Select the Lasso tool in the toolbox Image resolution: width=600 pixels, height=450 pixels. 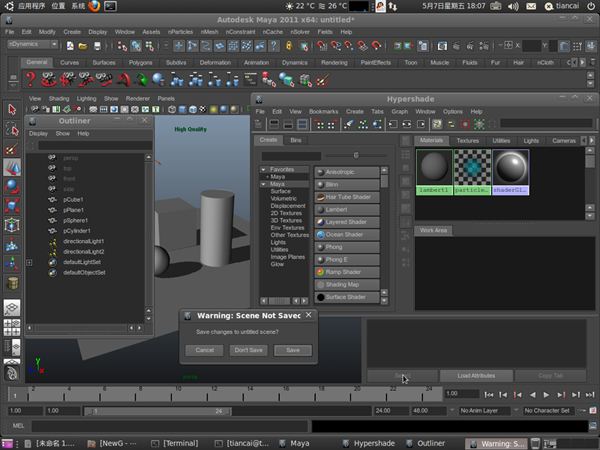pos(12,129)
